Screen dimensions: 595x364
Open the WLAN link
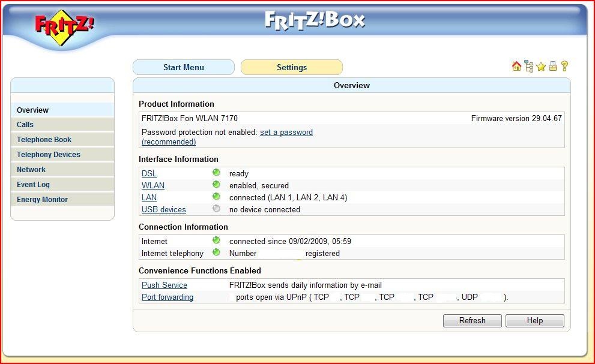point(153,185)
